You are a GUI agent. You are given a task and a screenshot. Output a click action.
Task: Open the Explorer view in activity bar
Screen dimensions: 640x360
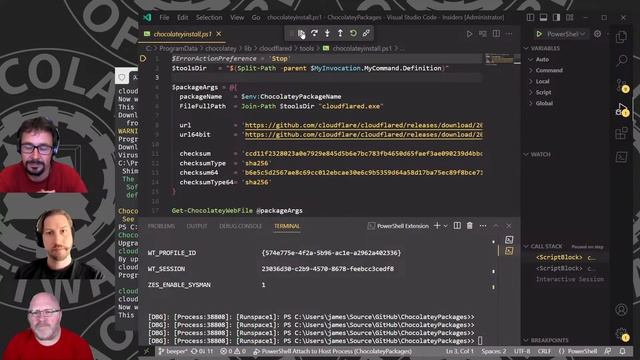(622, 37)
